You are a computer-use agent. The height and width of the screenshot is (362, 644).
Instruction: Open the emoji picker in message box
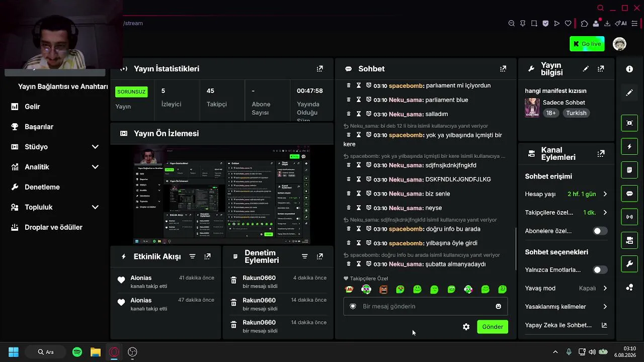point(498,306)
